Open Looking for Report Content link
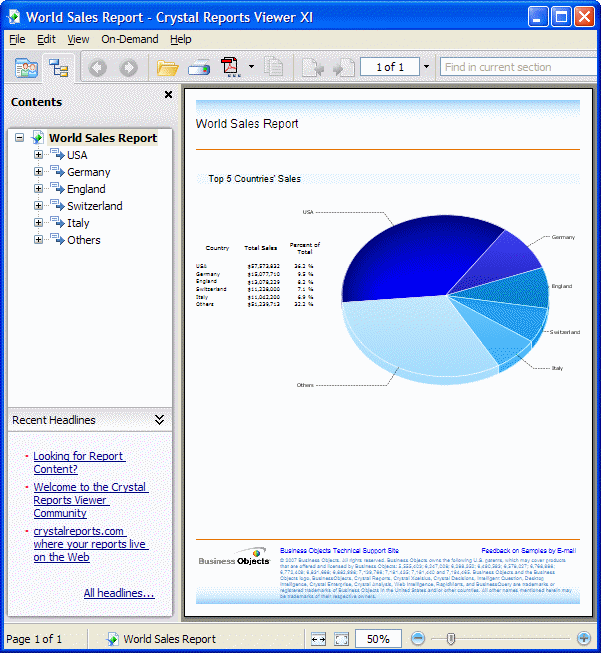 click(x=79, y=462)
